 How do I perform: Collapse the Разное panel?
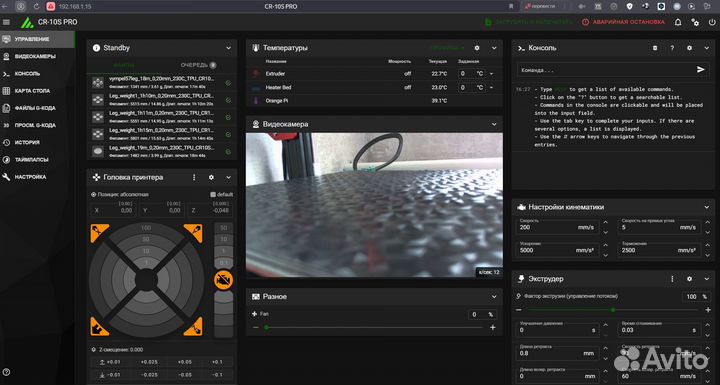[x=494, y=297]
